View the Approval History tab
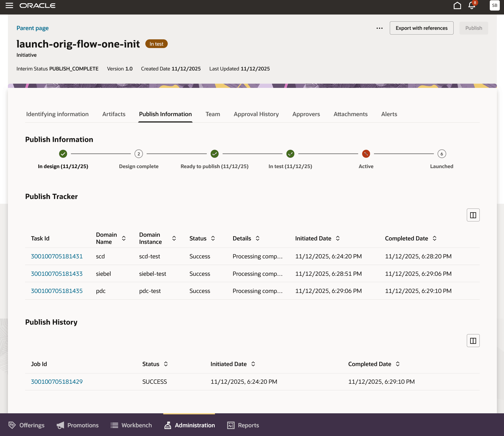 (256, 114)
